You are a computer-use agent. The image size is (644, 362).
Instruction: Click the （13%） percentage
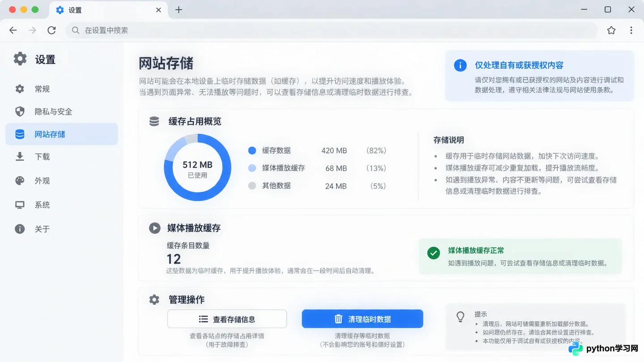pyautogui.click(x=376, y=168)
